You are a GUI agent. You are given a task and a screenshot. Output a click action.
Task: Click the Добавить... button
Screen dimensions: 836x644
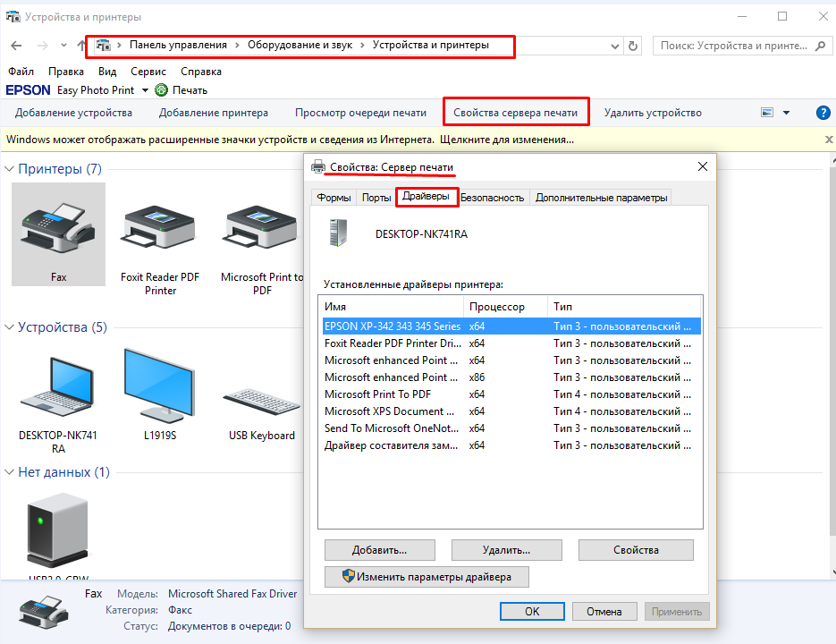(x=380, y=550)
